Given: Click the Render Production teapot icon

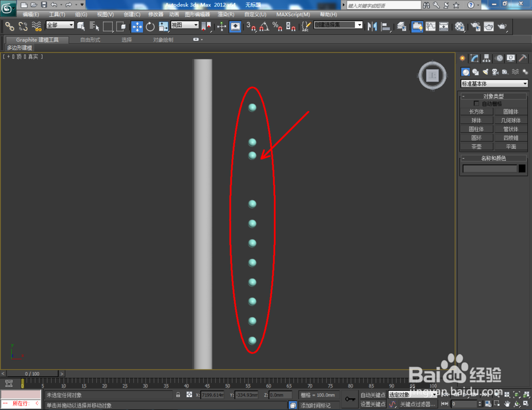Looking at the screenshot, I should tap(502, 27).
